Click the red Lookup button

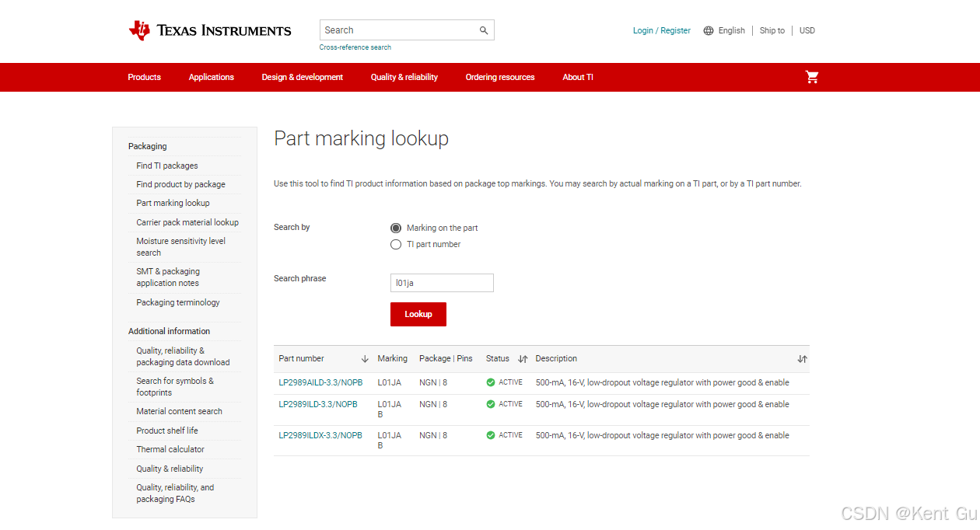pos(418,314)
